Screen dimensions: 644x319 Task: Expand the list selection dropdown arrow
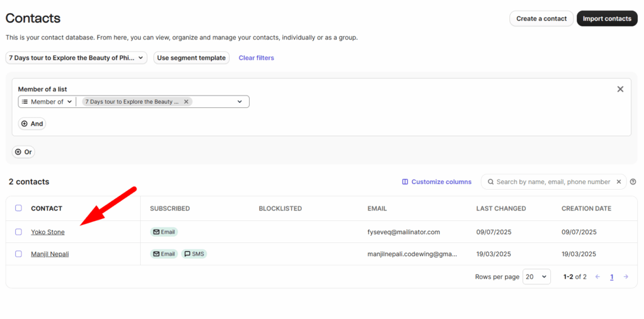(x=240, y=102)
